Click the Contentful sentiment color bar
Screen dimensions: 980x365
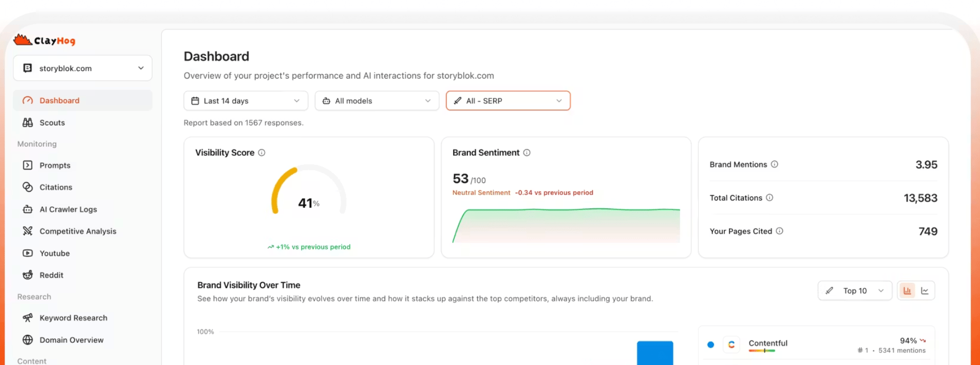click(x=762, y=351)
